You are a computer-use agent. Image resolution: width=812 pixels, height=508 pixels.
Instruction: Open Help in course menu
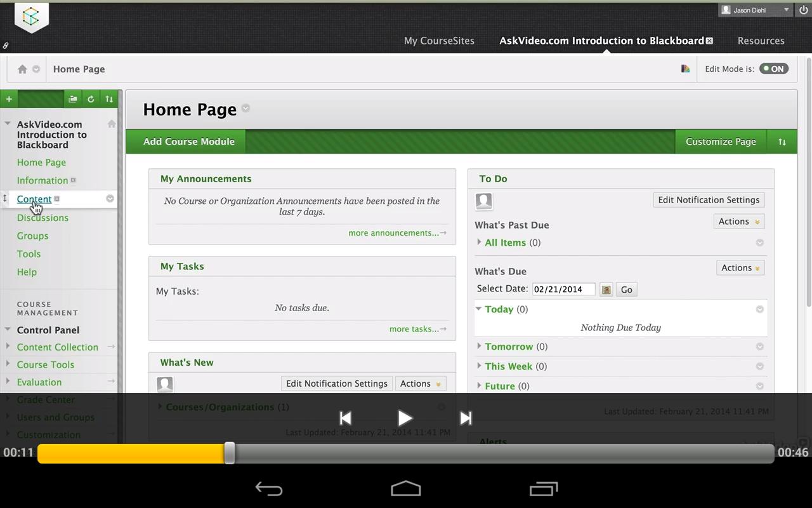[27, 272]
